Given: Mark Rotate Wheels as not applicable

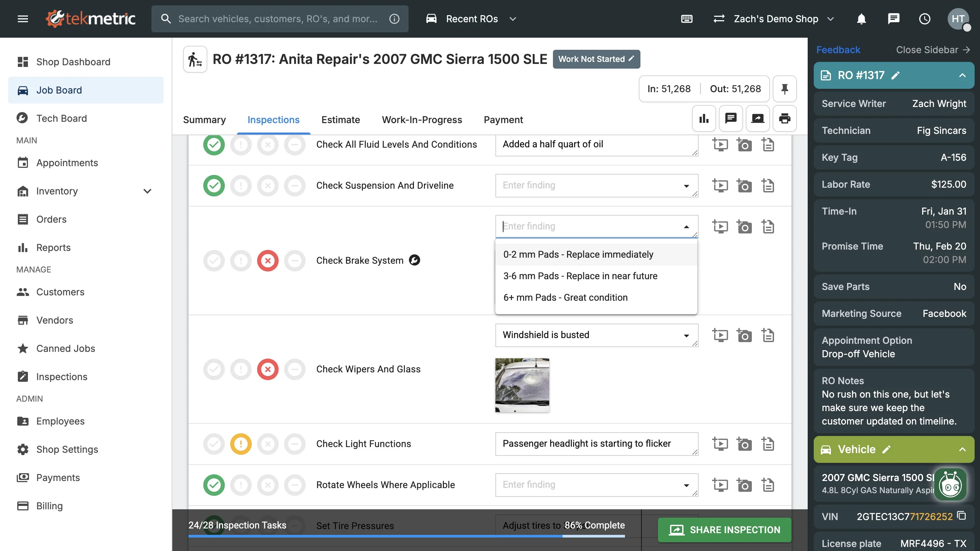Looking at the screenshot, I should (x=295, y=485).
